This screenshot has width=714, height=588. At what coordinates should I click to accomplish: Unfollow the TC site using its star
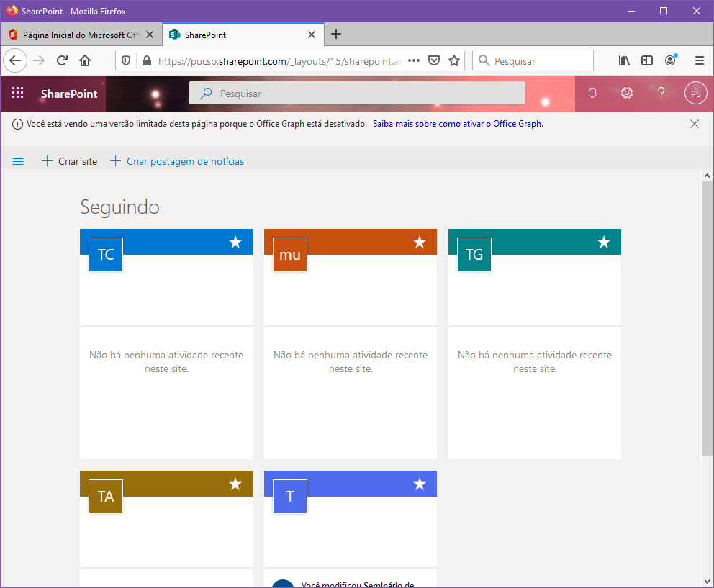tap(235, 243)
